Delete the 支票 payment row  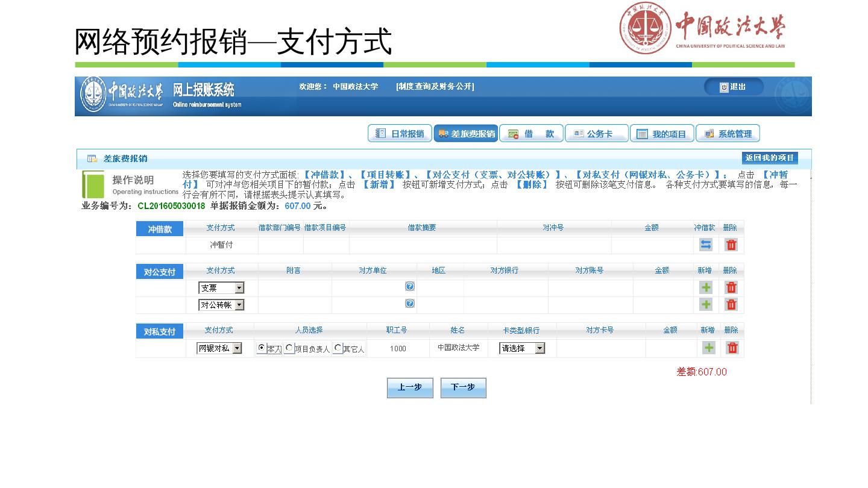point(731,287)
